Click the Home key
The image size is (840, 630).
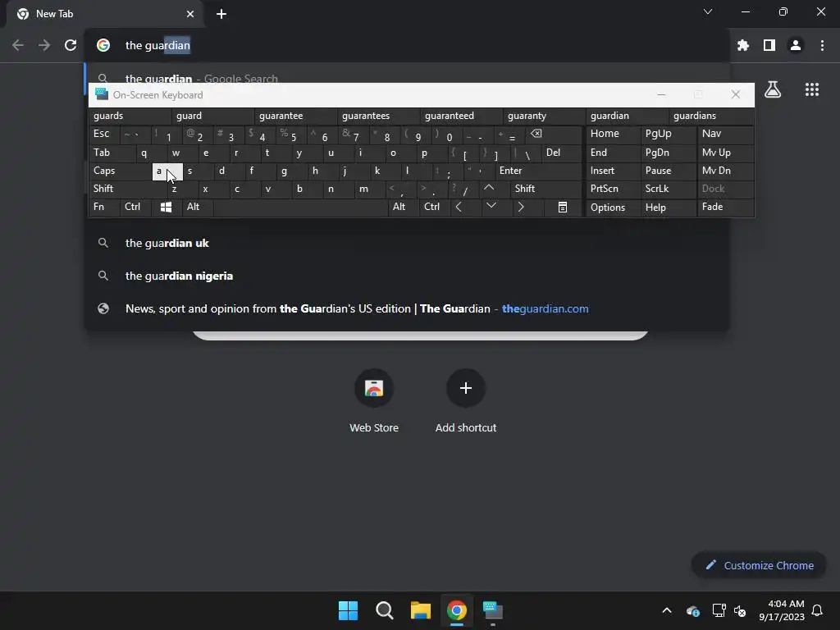pyautogui.click(x=613, y=134)
